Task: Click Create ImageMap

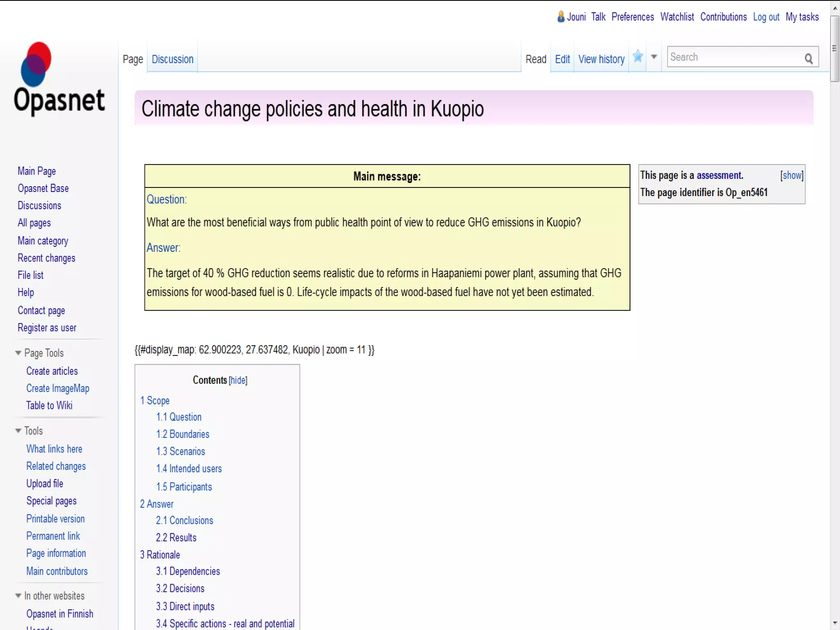Action: [x=58, y=388]
